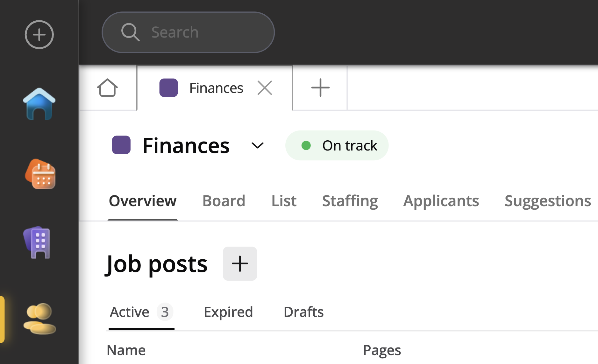Switch to the Board tab
Screen dimensions: 598x364
[x=224, y=201]
